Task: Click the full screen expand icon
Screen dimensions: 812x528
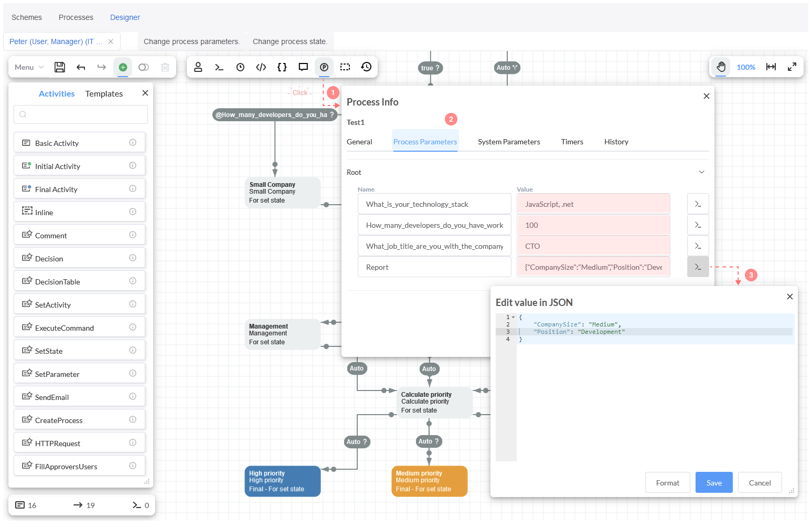Action: 792,67
